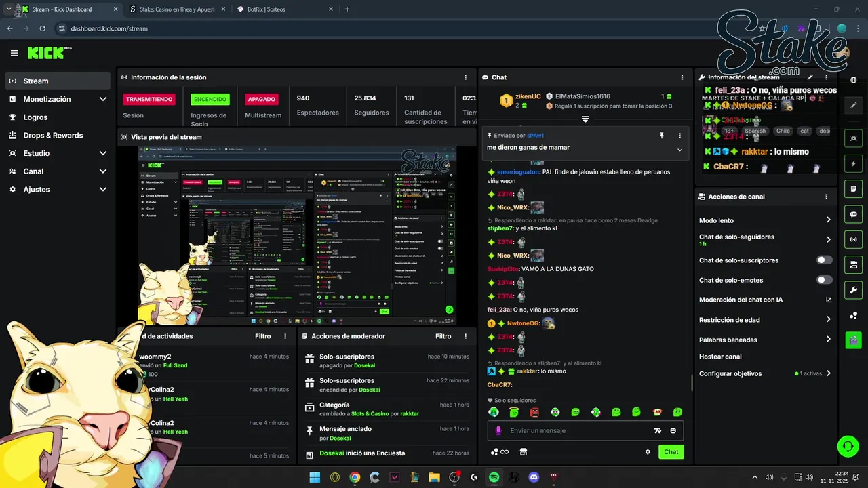The image size is (868, 488).
Task: Click the green clapperboard icon in the right toolbar
Action: coord(853,340)
